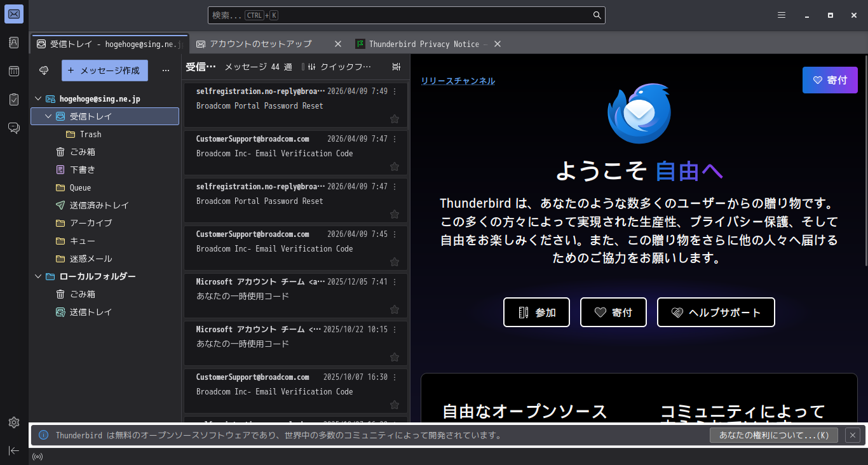Open more menu for 7:47 CustomerSupport message
The height and width of the screenshot is (465, 868).
click(x=395, y=139)
